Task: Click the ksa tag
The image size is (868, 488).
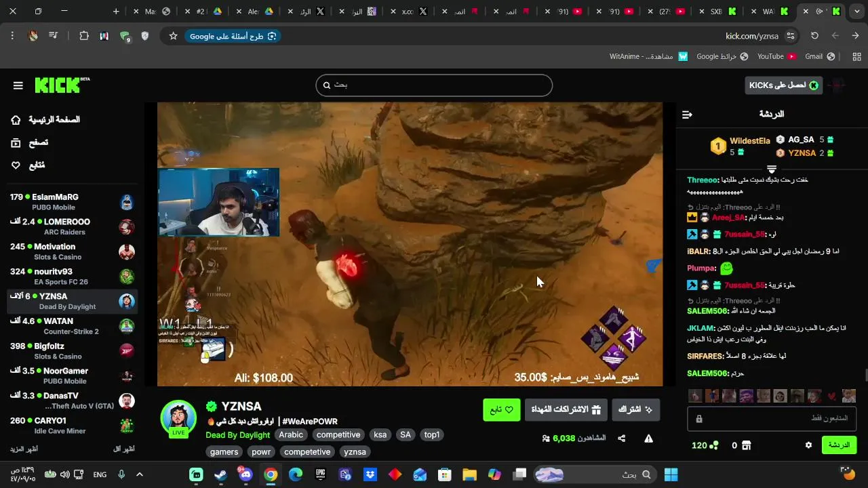Action: click(380, 435)
